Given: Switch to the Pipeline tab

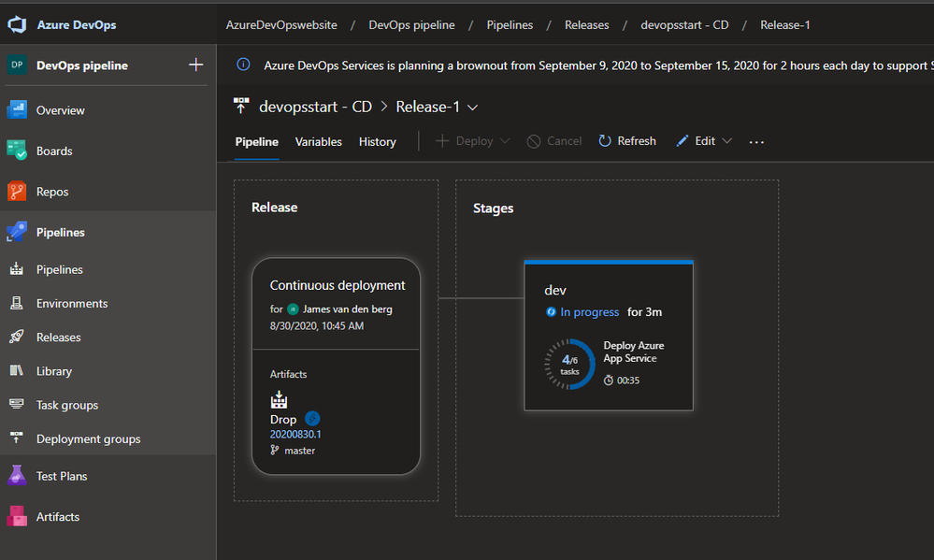Looking at the screenshot, I should coord(257,142).
